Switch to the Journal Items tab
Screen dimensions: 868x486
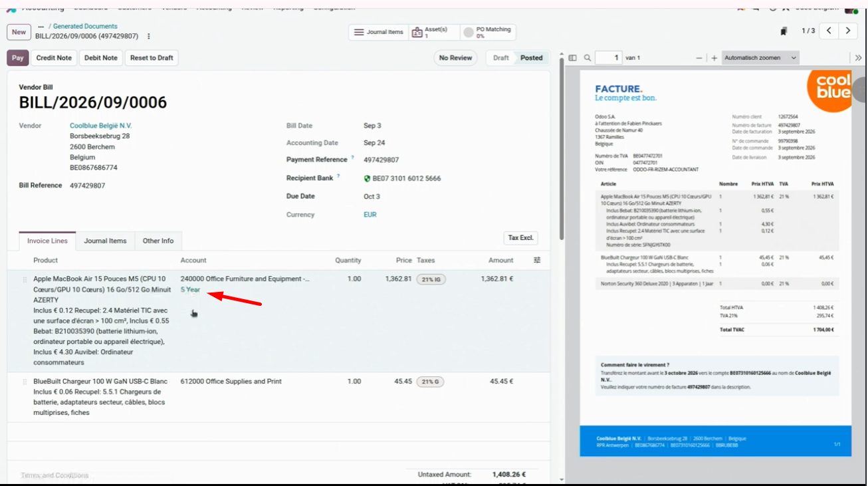click(105, 241)
